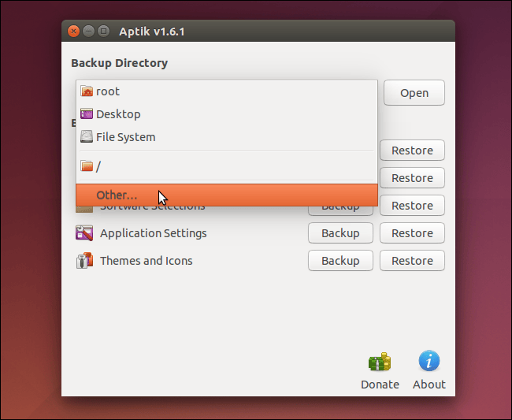
Task: Restore Themes and Icons
Action: pyautogui.click(x=412, y=261)
